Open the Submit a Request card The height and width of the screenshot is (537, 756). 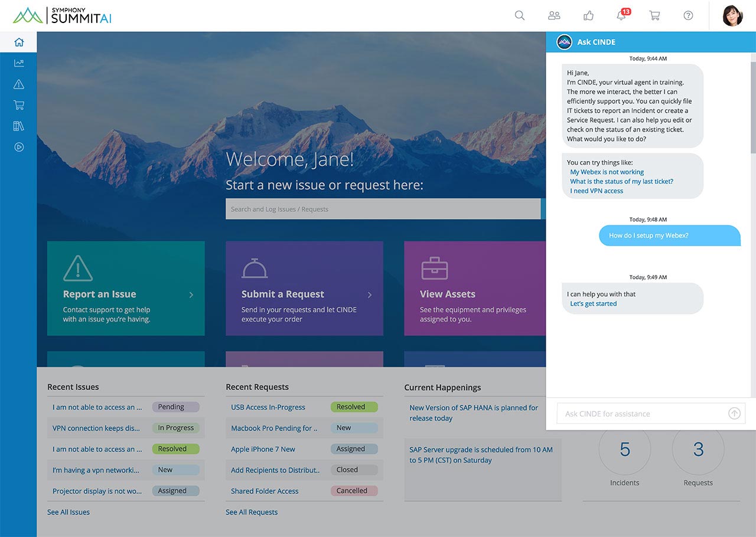(304, 289)
